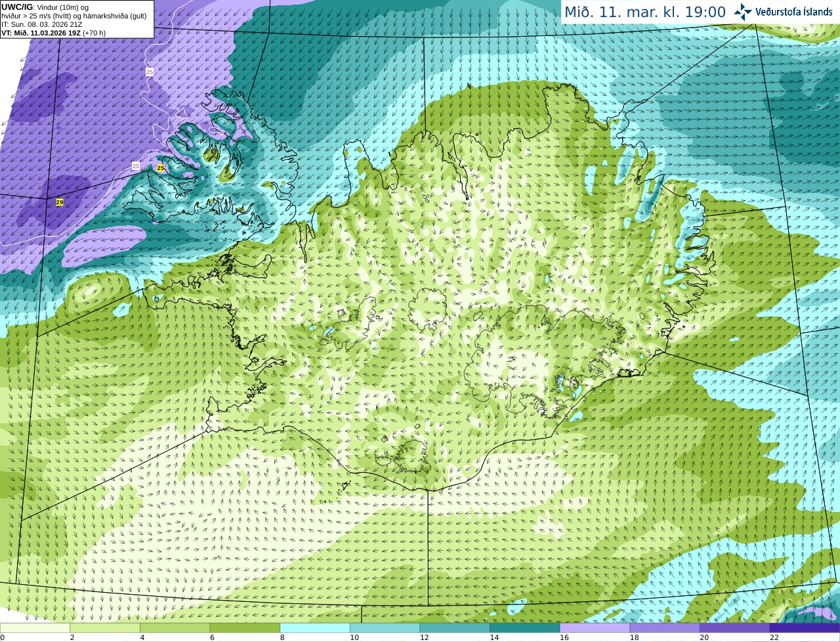This screenshot has width=840, height=642.
Task: Click the scale value 10 on legend
Action: pyautogui.click(x=354, y=637)
